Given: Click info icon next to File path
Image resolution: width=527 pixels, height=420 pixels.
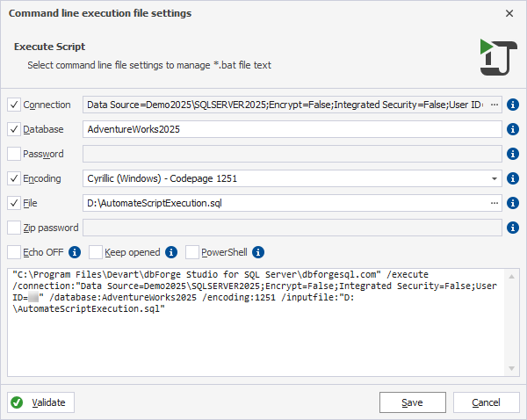Looking at the screenshot, I should pyautogui.click(x=513, y=203).
